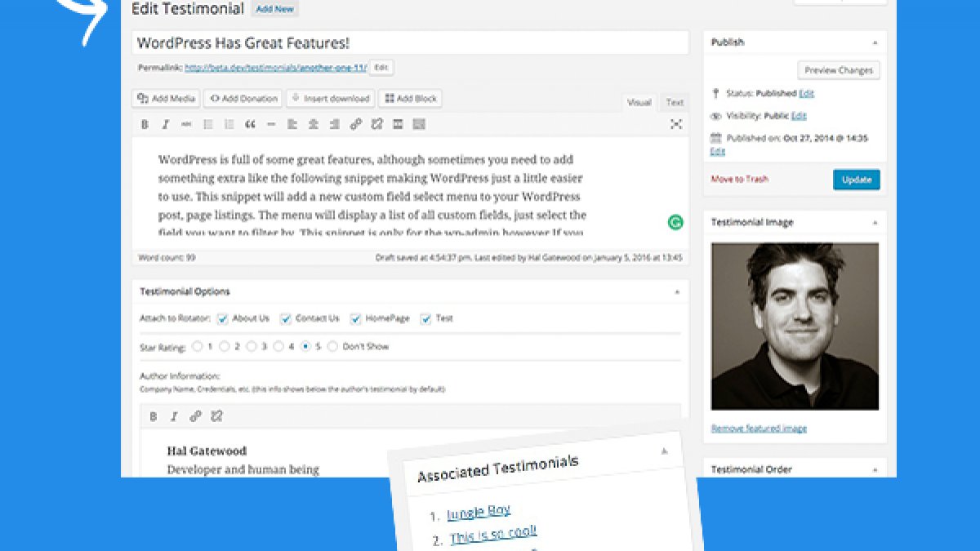Select Don't Show star rating option

(332, 347)
